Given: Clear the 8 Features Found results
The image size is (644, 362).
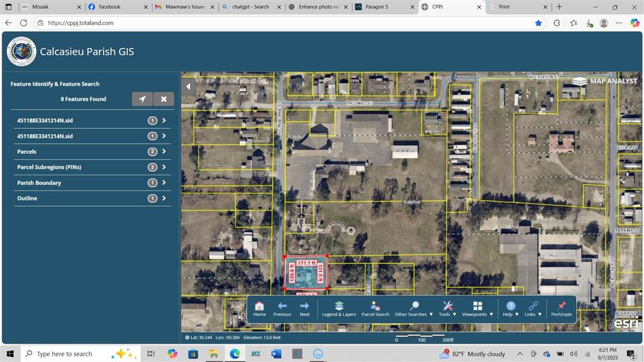Looking at the screenshot, I should coord(164,99).
